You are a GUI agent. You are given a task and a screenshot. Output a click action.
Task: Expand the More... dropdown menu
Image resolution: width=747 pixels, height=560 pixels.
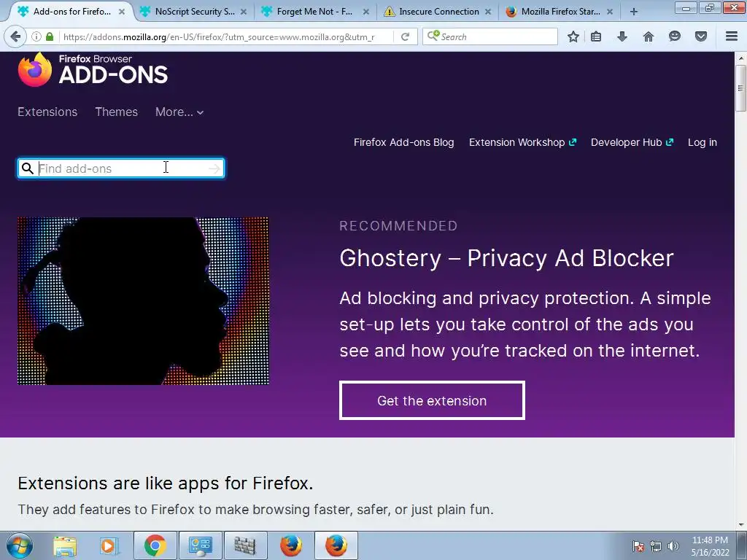(x=179, y=112)
